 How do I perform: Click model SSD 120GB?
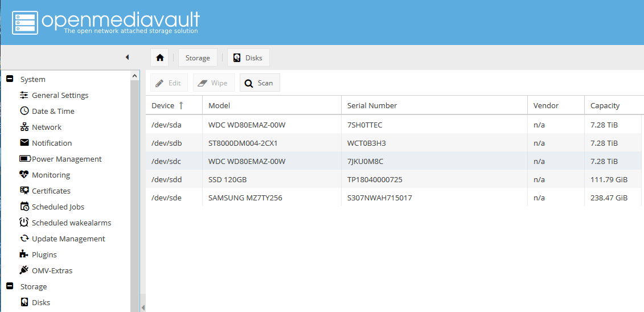[227, 180]
